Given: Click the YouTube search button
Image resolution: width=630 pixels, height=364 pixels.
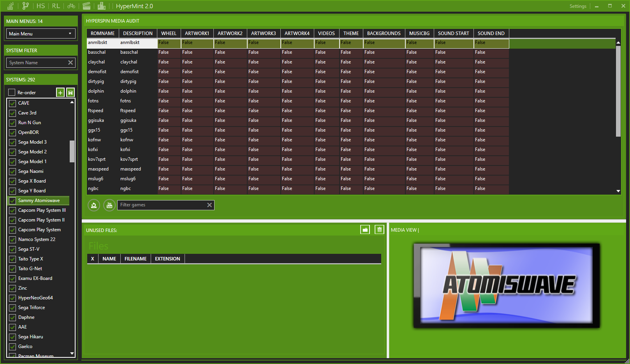Looking at the screenshot, I should 109,205.
